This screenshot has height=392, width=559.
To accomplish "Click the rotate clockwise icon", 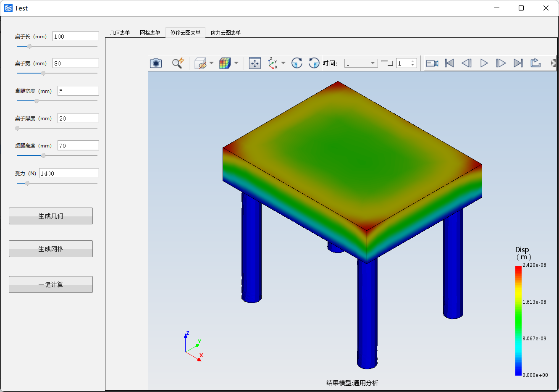I will [297, 63].
